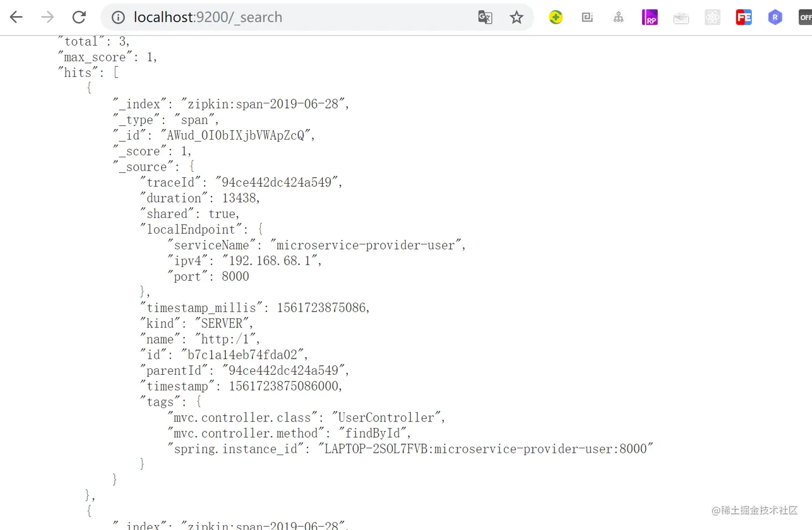The width and height of the screenshot is (812, 530).
Task: Select the traceId value 94ce442dc424a549
Action: [277, 183]
